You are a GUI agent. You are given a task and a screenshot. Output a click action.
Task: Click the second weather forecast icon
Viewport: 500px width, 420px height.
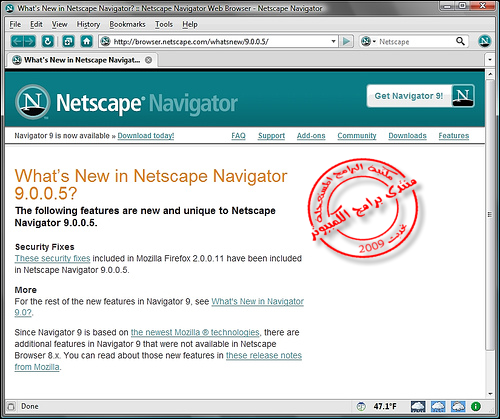point(438,406)
